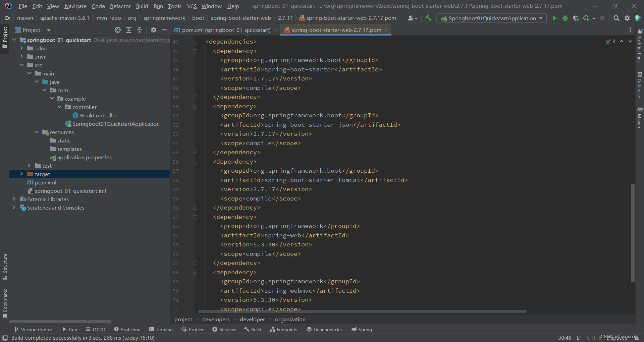Toggle tool window bars icon in status bar
The height and width of the screenshot is (342, 644).
(x=5, y=338)
